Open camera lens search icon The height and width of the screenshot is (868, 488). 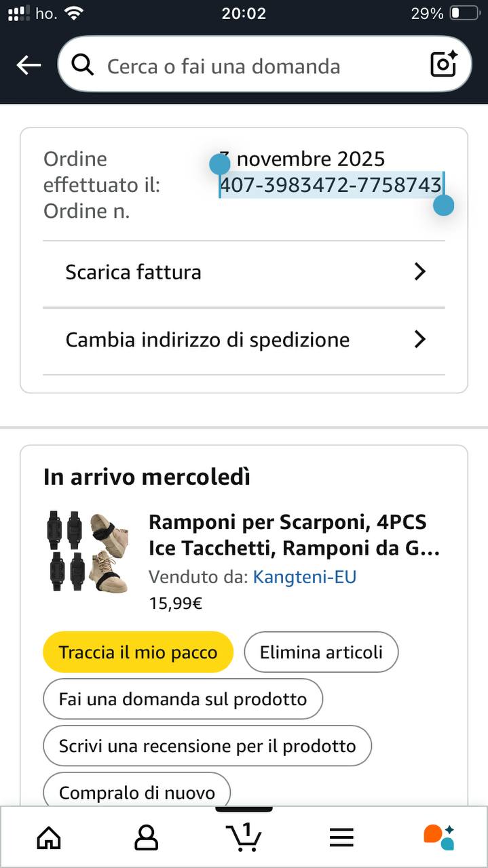[444, 65]
